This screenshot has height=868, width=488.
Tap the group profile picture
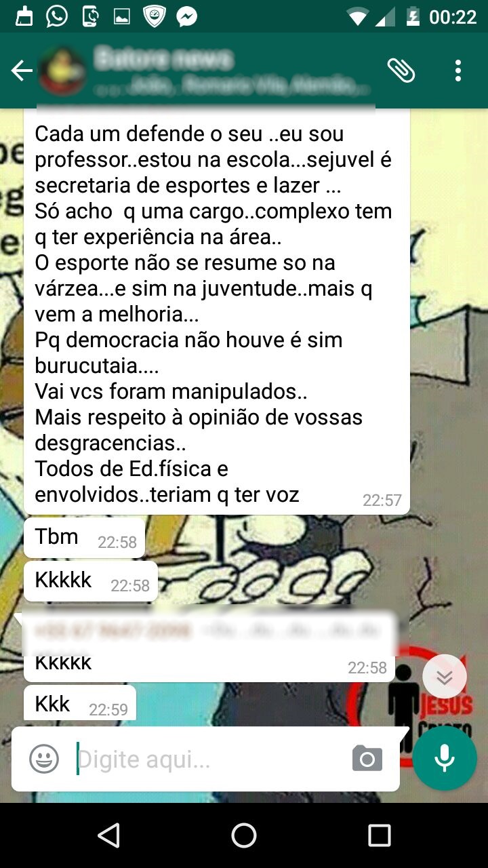[62, 72]
